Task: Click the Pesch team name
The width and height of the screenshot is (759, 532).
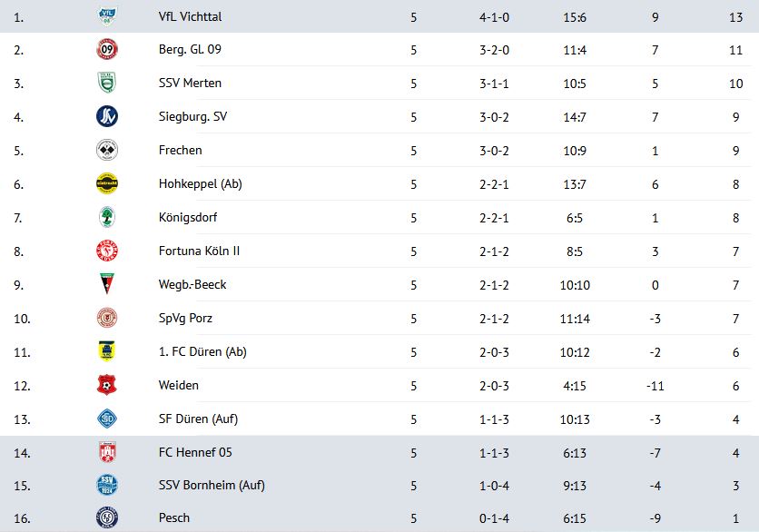Action: 173,518
